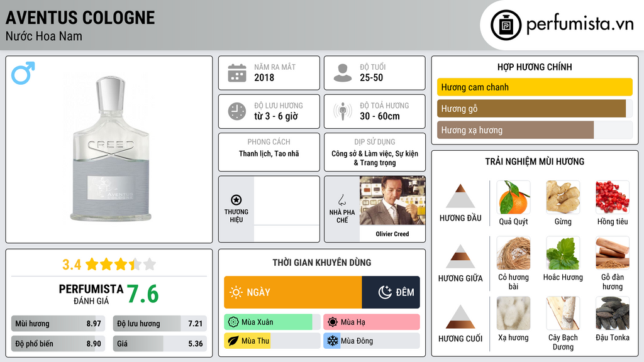Select the Hoắc Hương patchouli image

(x=563, y=253)
